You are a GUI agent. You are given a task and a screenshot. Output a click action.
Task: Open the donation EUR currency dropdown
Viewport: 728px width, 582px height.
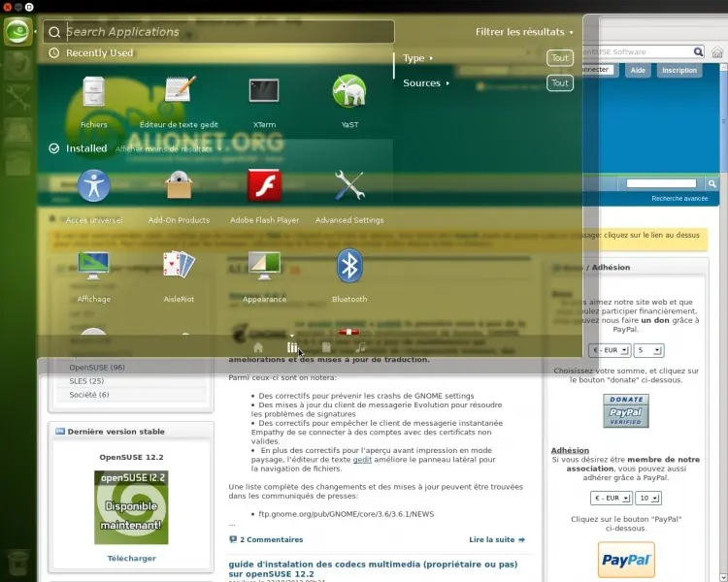click(x=610, y=350)
